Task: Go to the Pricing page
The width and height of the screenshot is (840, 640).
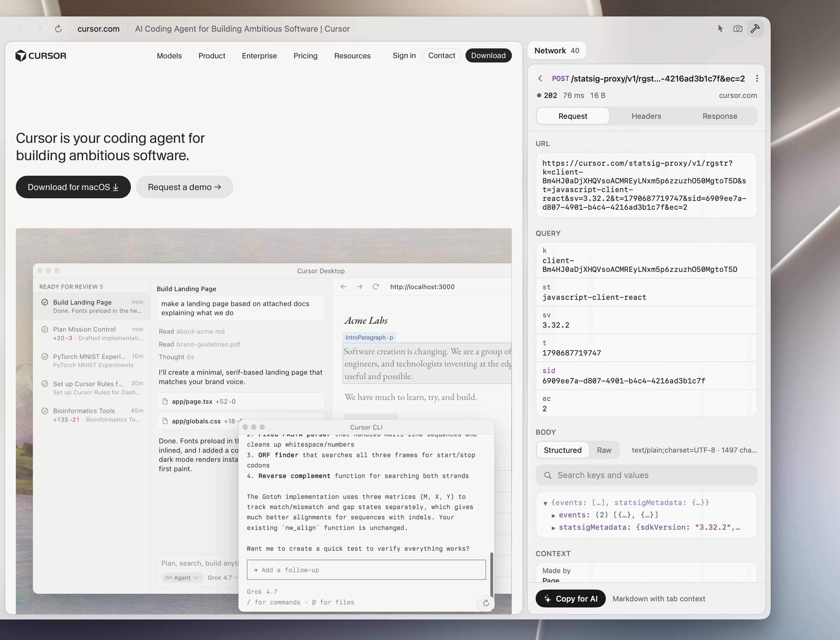Action: (305, 56)
